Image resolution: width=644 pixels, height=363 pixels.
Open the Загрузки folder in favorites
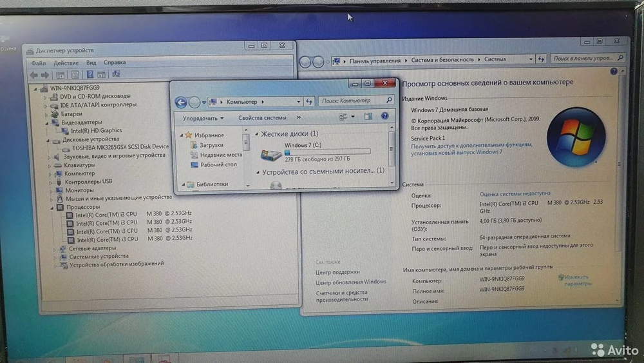click(x=211, y=145)
